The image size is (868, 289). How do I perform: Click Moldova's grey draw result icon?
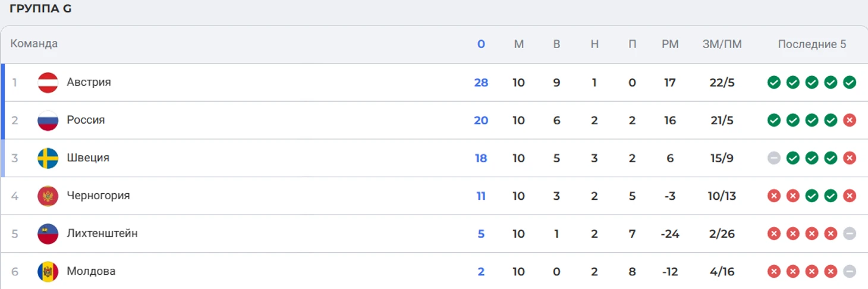pos(850,272)
